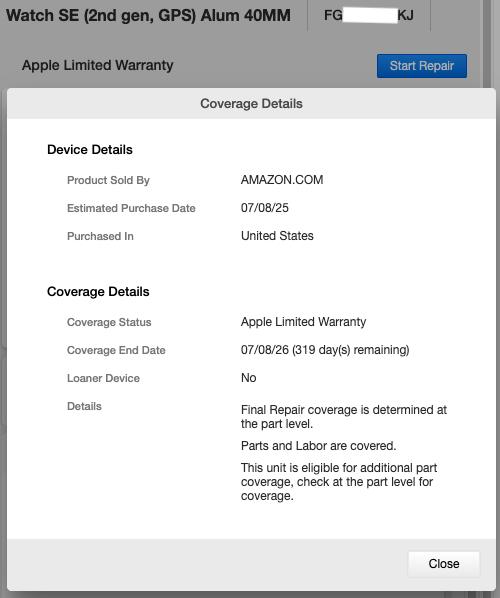Select Parts and Labor are covered text
Screen dimensions: 500x598
(318, 446)
